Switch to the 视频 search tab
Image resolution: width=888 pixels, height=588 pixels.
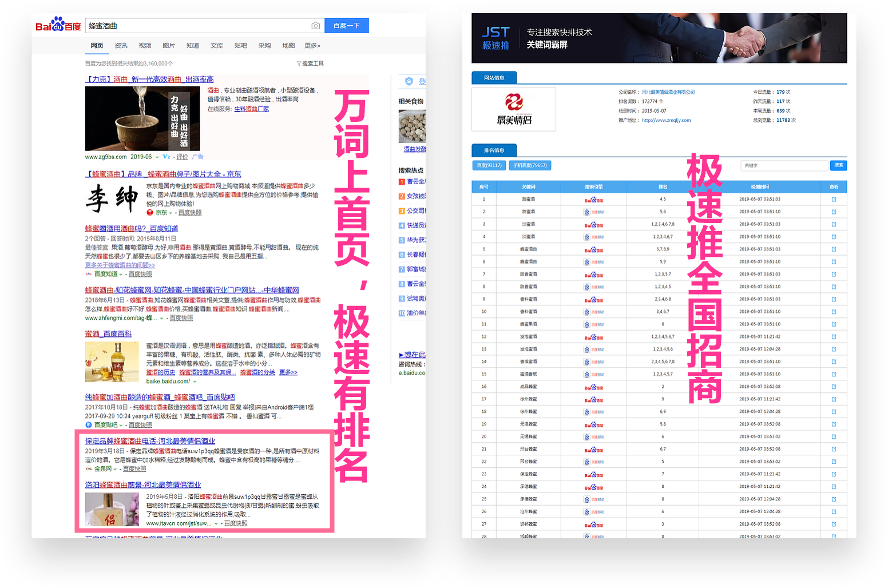[145, 46]
